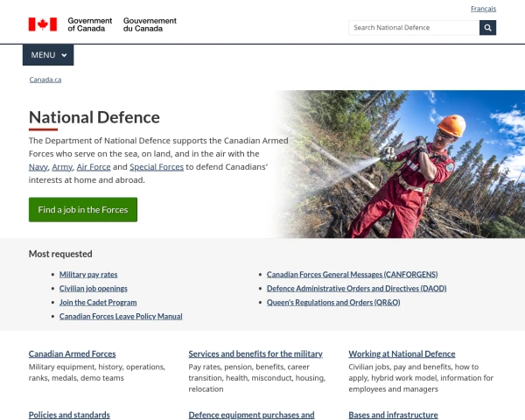The height and width of the screenshot is (420, 525).
Task: Click in the Search National Defence field
Action: [x=414, y=28]
